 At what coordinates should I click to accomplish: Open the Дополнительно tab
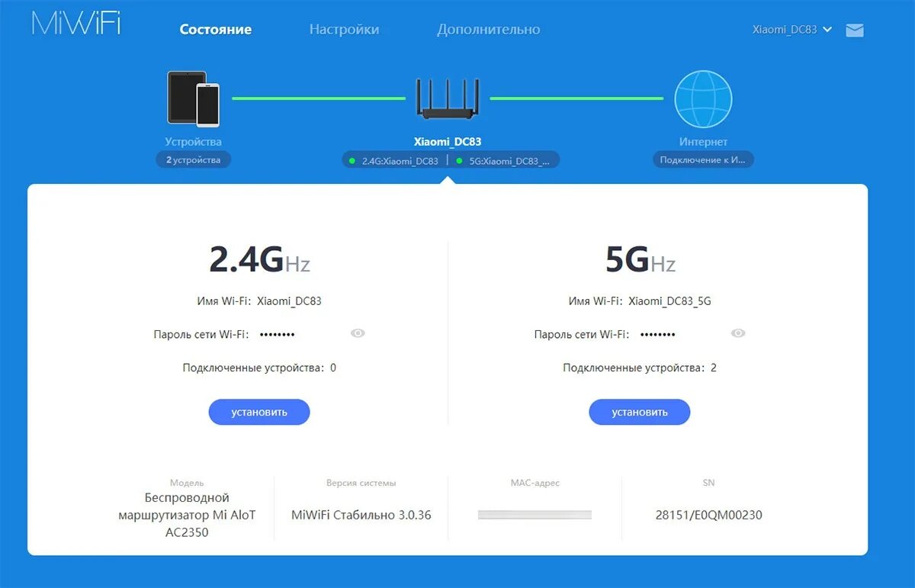(488, 30)
